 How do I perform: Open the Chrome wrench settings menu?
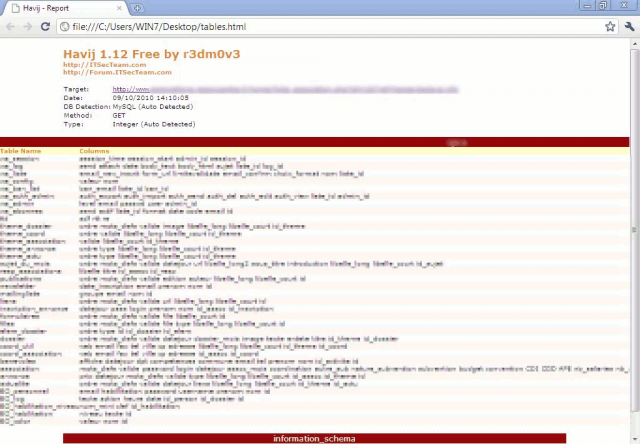coord(629,27)
